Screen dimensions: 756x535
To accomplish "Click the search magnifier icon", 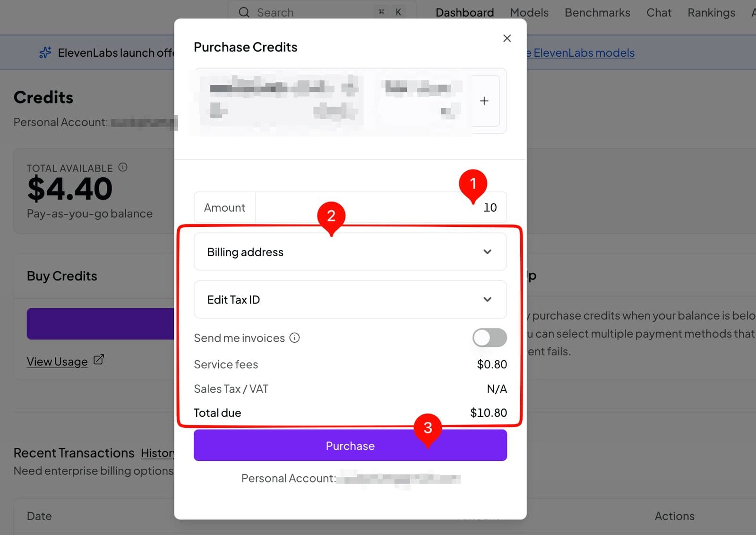I will pyautogui.click(x=244, y=12).
